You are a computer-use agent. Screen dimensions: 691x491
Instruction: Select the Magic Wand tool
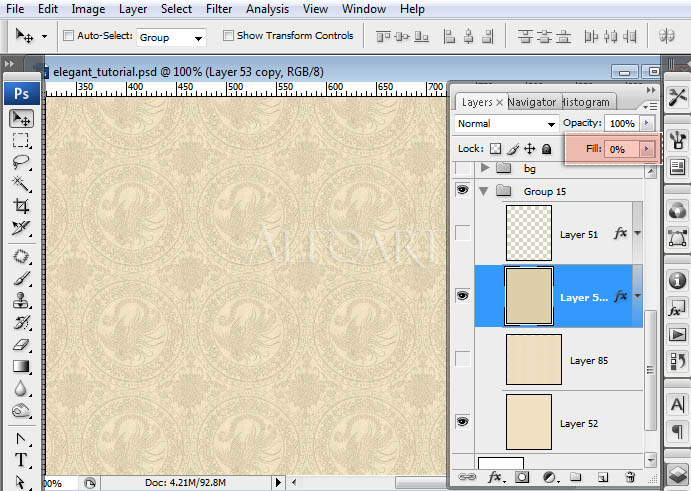[x=20, y=184]
